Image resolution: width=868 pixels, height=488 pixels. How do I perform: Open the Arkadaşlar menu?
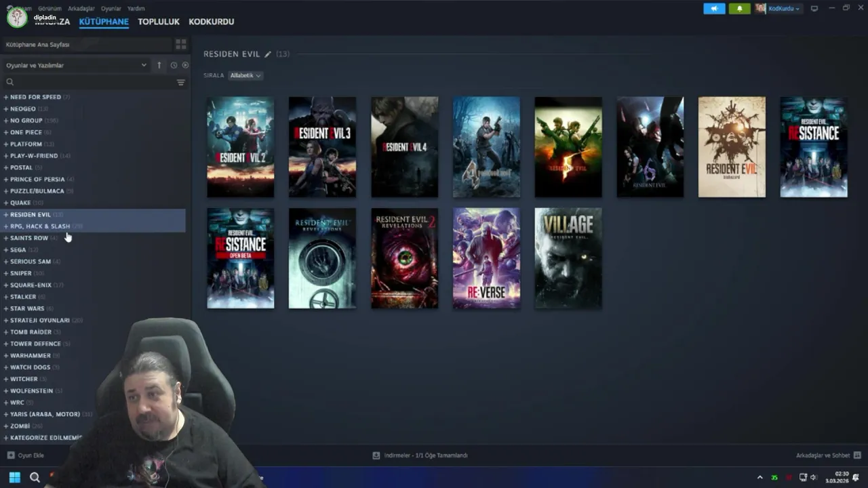pyautogui.click(x=81, y=8)
